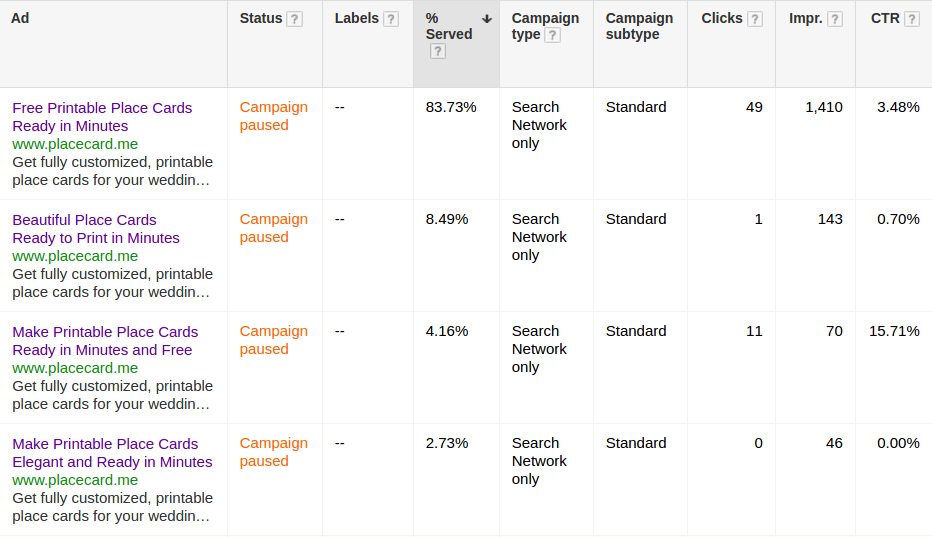Click the sort arrow in % Served column
Screen dimensions: 932x537
tap(487, 19)
